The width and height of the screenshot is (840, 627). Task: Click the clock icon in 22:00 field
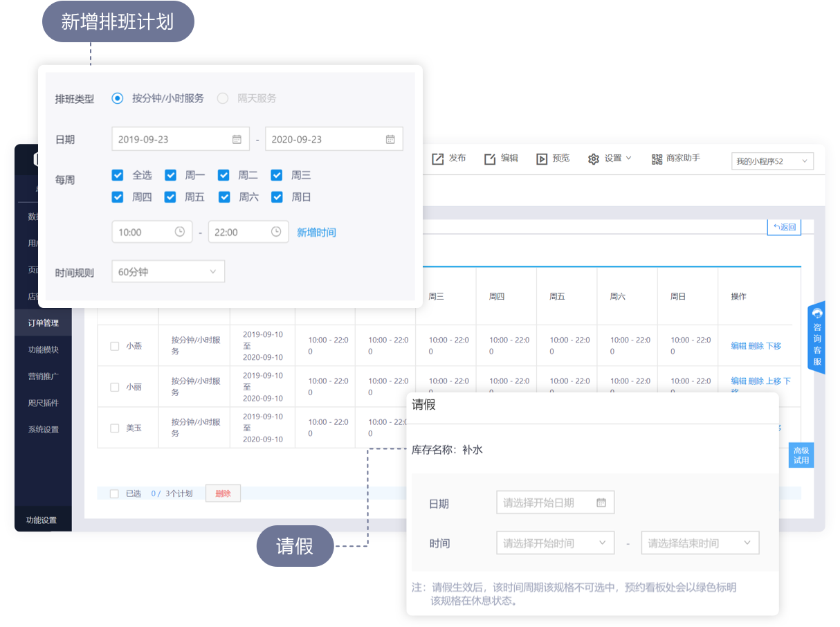click(276, 232)
